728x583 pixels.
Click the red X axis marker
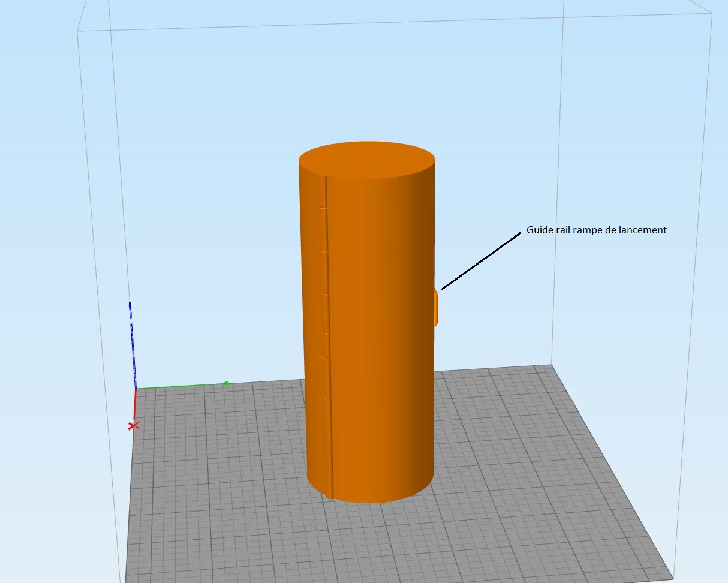133,425
